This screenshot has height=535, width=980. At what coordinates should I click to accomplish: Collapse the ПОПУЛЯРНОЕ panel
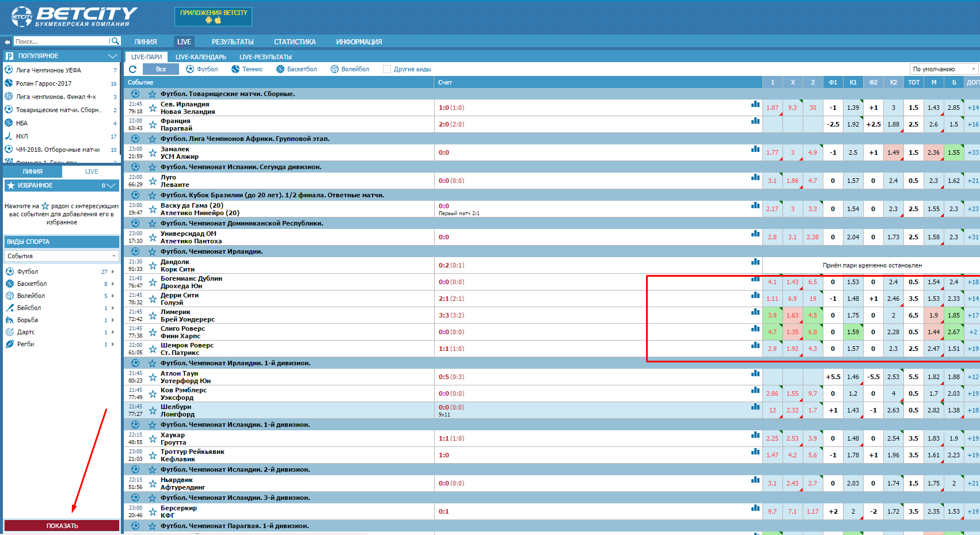click(x=112, y=56)
